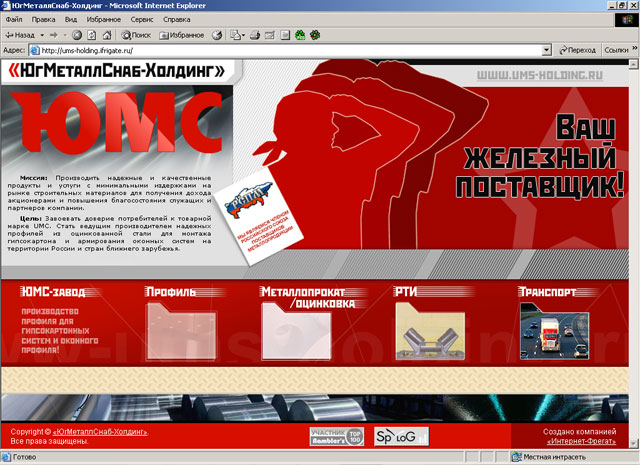Image resolution: width=640 pixels, height=465 pixels.
Task: Open the ЮМС-завод section heading
Action: (53, 291)
